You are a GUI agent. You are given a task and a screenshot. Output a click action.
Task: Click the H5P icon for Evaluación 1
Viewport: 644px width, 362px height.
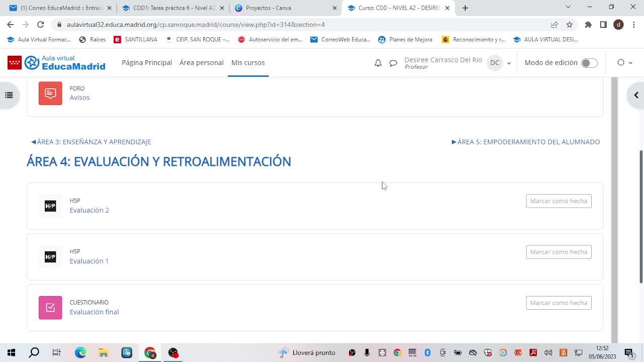click(50, 257)
